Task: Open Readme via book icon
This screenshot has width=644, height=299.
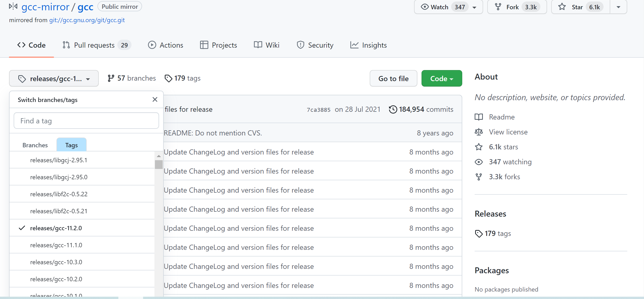Action: click(x=479, y=117)
